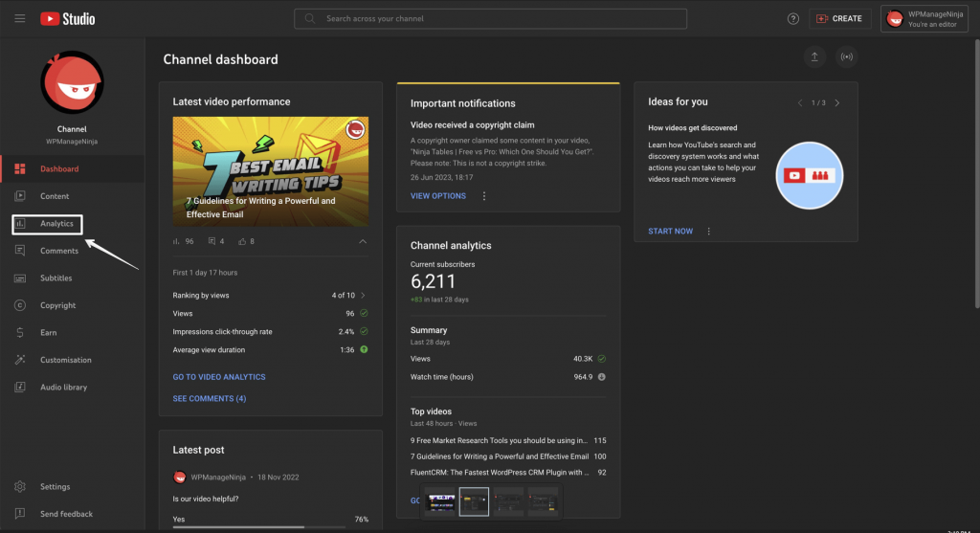This screenshot has height=533, width=980.
Task: Go to previous idea with left chevron
Action: pyautogui.click(x=800, y=102)
